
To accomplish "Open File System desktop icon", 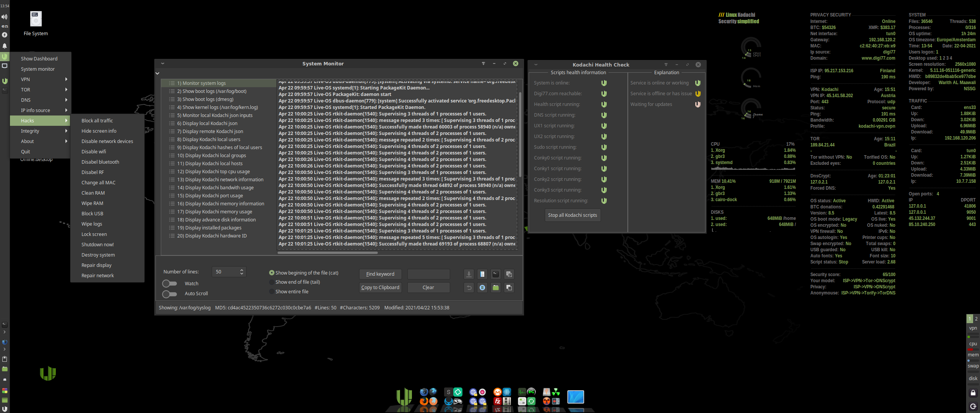I will [36, 24].
